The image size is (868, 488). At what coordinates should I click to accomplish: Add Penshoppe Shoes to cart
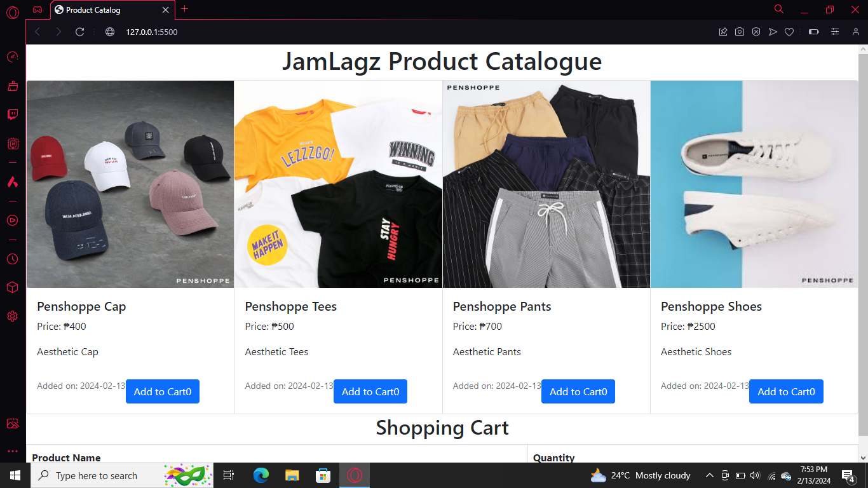click(786, 391)
